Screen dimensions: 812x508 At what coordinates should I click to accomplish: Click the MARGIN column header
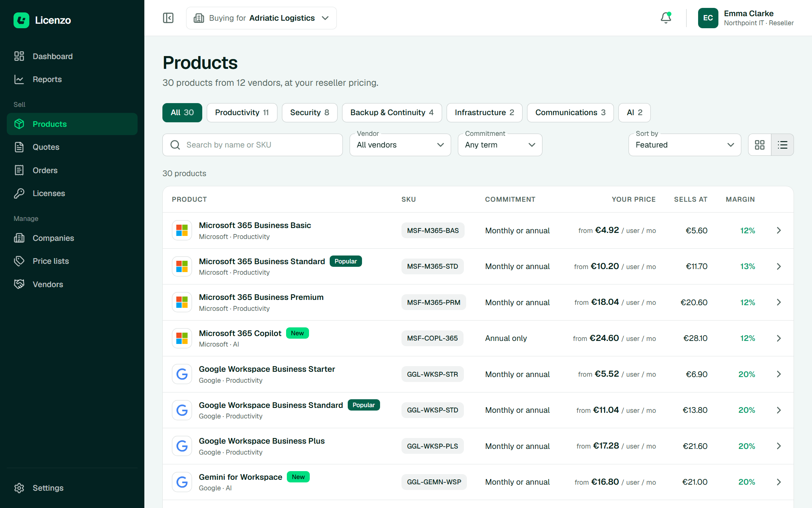tap(740, 199)
